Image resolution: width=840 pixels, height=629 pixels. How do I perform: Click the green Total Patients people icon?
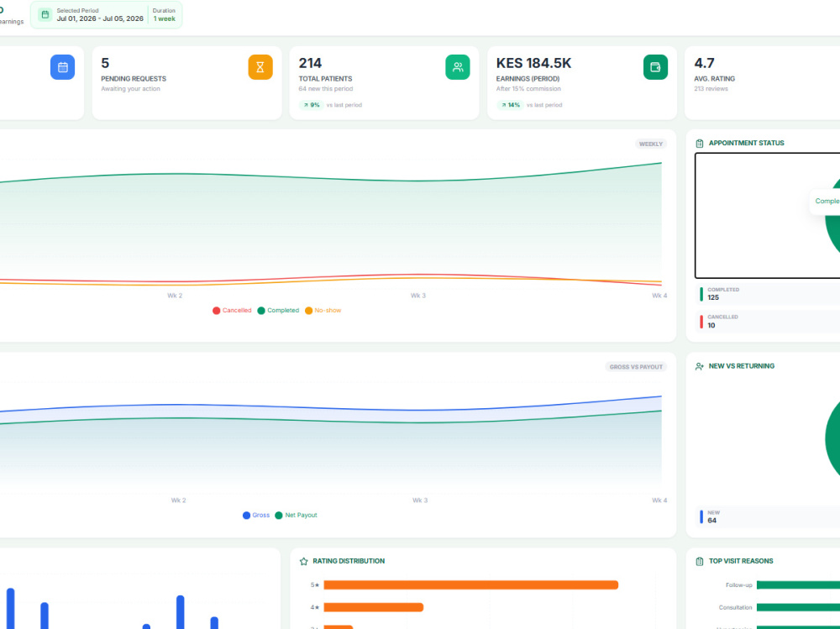click(458, 67)
